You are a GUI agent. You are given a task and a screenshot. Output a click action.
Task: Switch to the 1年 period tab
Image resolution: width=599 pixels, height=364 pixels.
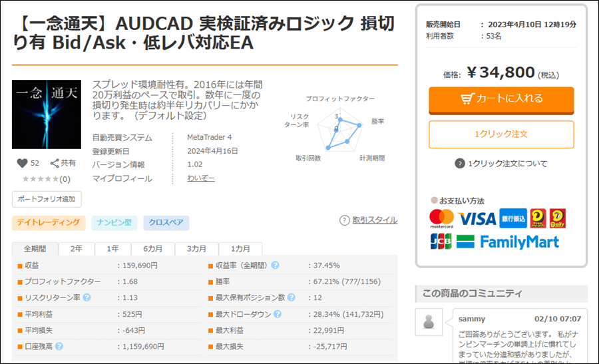click(112, 249)
